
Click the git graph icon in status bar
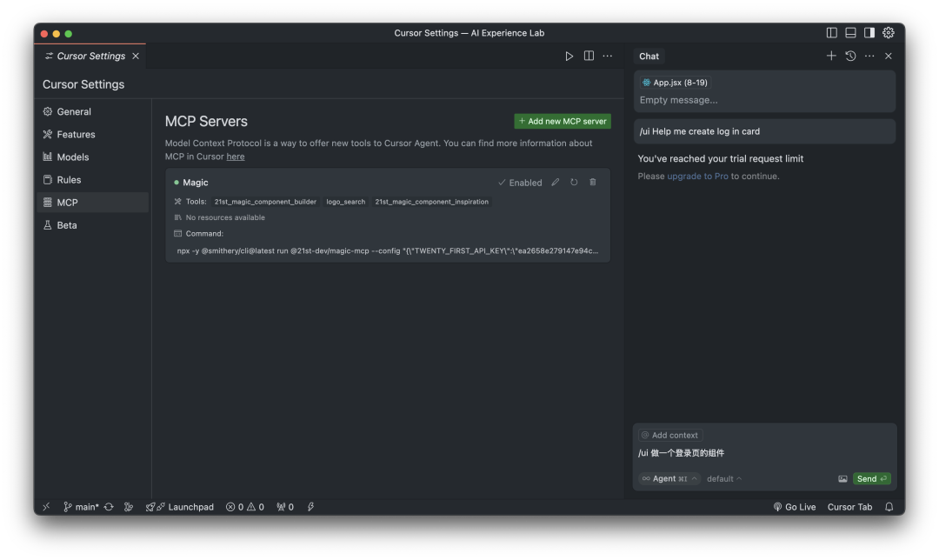tap(128, 507)
